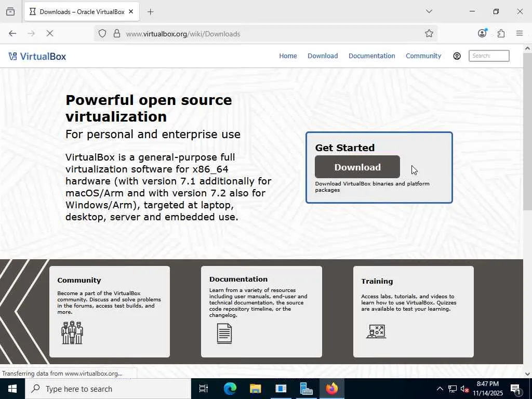Screen dimensions: 532x399
Task: Open Server Manager taskbar icon
Action: click(x=307, y=389)
